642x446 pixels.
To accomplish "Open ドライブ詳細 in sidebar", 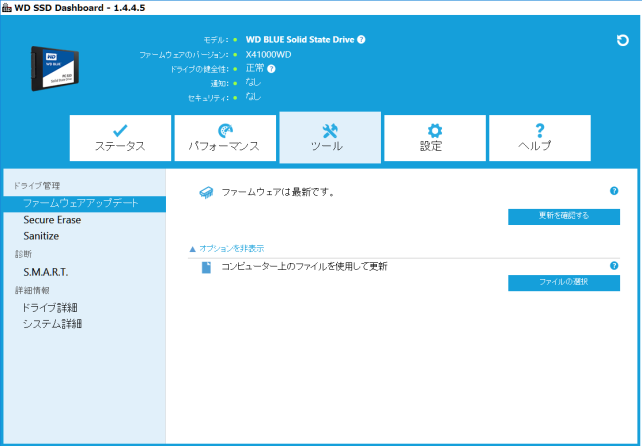I will pyautogui.click(x=50, y=308).
